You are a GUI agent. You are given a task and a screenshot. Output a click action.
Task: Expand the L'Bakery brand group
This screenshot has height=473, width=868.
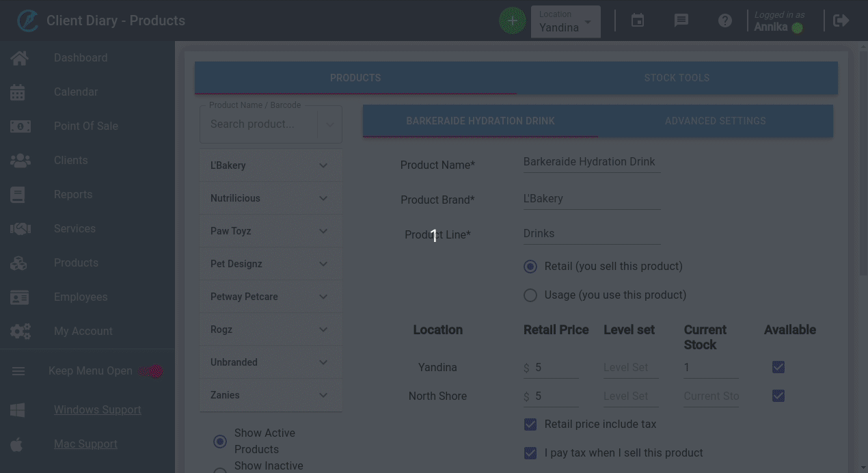click(271, 165)
